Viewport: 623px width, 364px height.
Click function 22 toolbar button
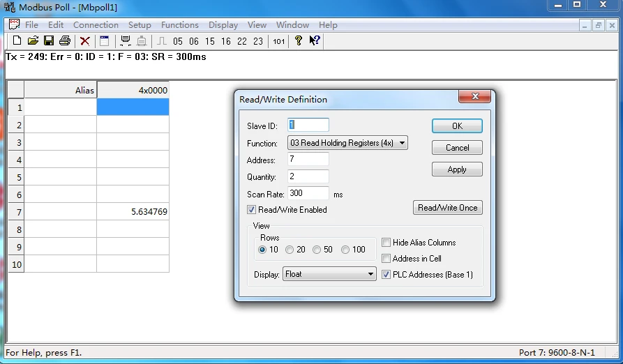tap(242, 41)
